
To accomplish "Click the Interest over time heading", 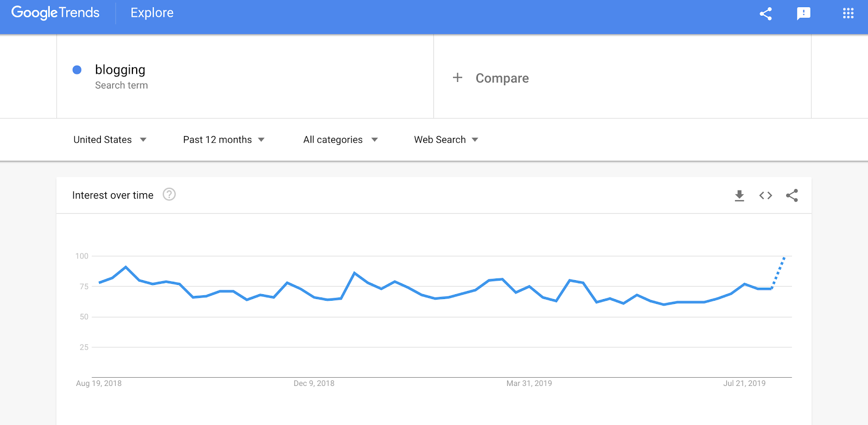I will [x=113, y=195].
